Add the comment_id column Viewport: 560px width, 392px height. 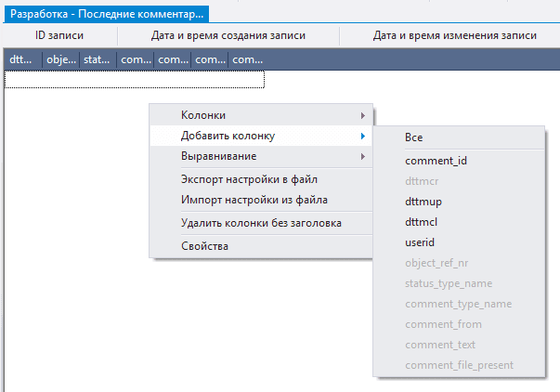coord(436,161)
